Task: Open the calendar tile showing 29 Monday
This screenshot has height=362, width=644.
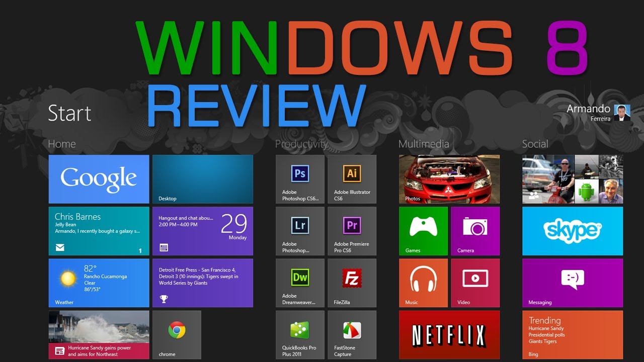Action: click(x=203, y=231)
